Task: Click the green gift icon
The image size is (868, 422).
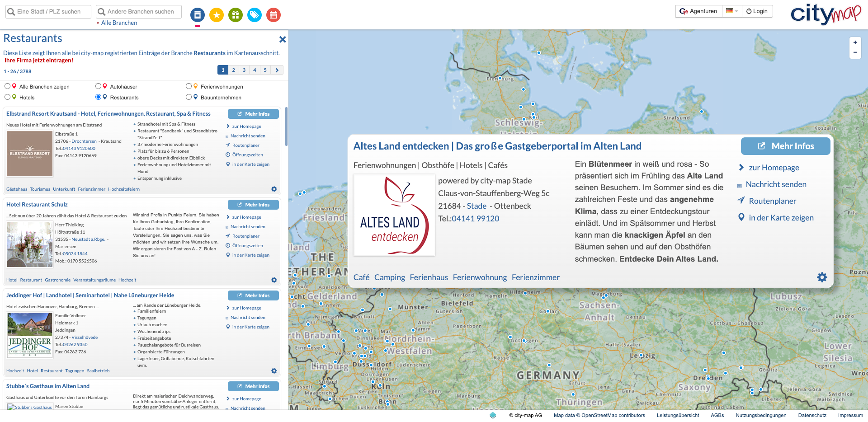Action: coord(236,15)
